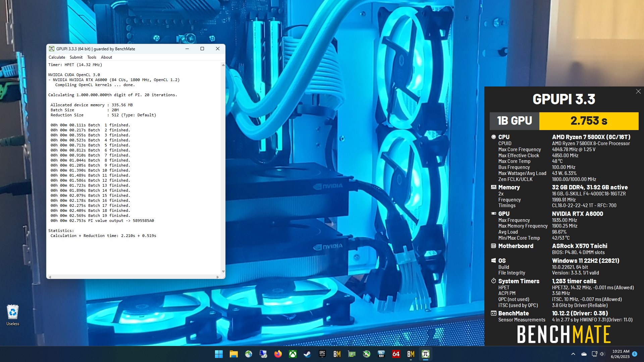Maximize the GPUPI window

[x=202, y=49]
